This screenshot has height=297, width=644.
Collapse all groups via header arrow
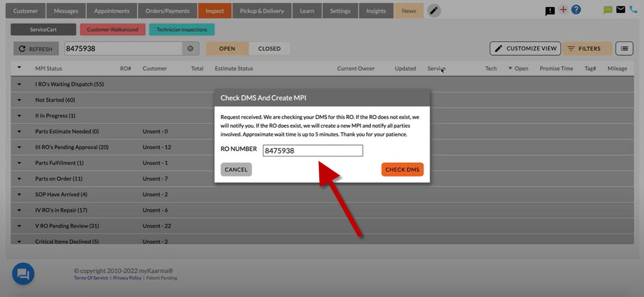point(19,68)
